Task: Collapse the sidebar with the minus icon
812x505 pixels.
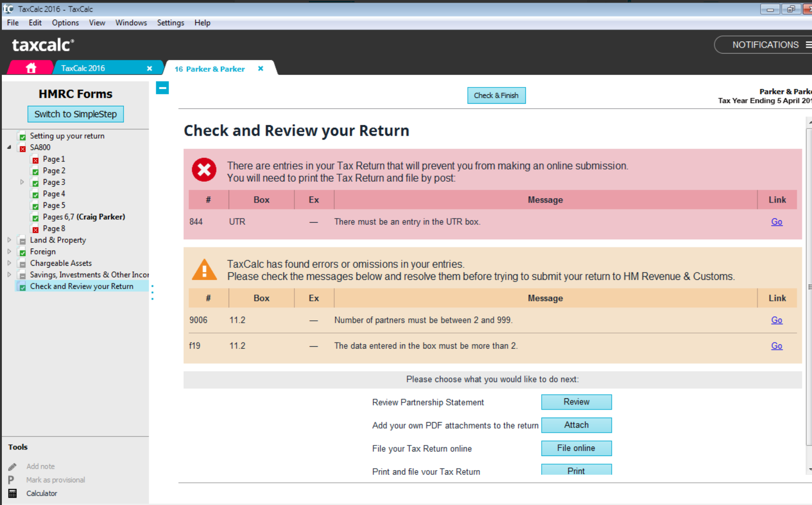Action: (162, 88)
